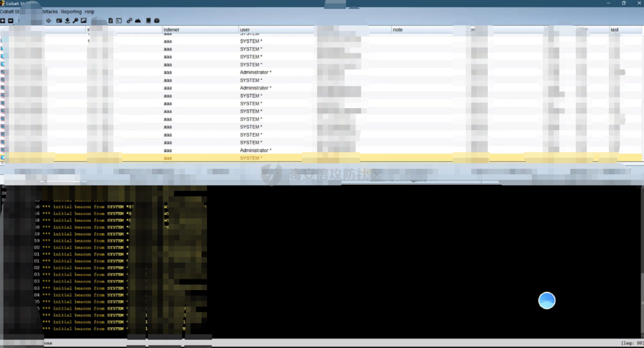Image resolution: width=644 pixels, height=348 pixels.
Task: Click the Disconnect minus toolbar icon
Action: point(11,20)
